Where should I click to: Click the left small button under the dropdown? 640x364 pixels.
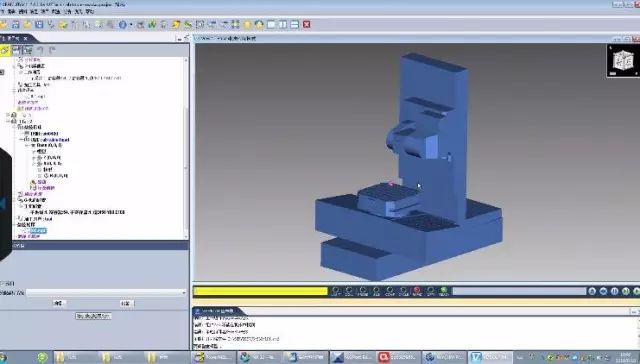click(59, 303)
